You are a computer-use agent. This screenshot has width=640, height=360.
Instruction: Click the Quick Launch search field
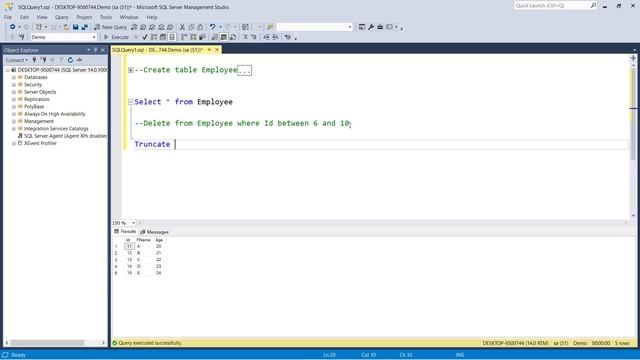552,5
